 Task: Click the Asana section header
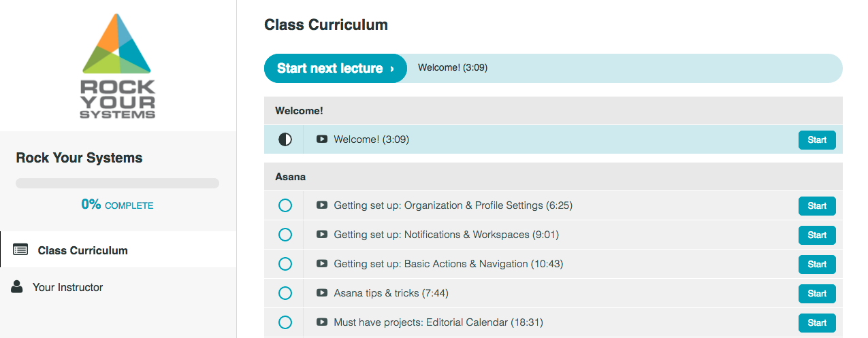pyautogui.click(x=553, y=176)
